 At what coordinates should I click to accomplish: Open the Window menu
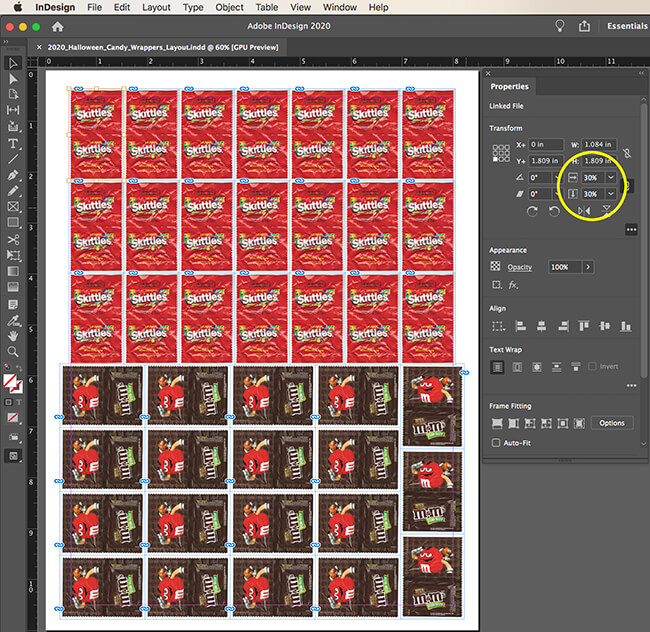click(x=340, y=7)
